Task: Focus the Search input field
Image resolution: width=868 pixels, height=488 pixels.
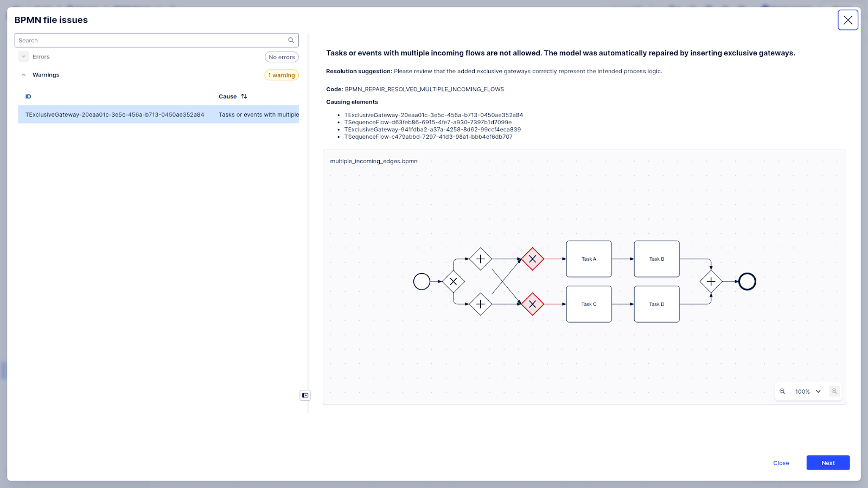Action: coord(152,40)
